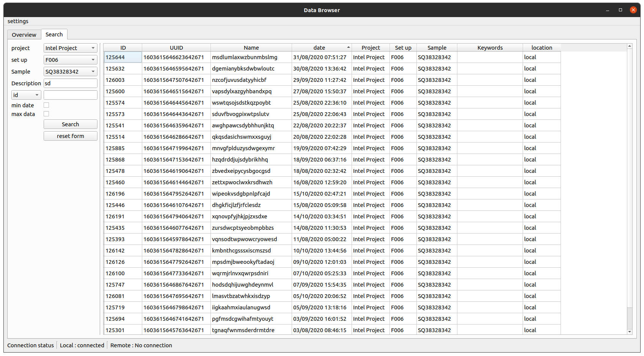Click the scroll down arrow of table scrollbar
The width and height of the screenshot is (644, 356).
630,332
